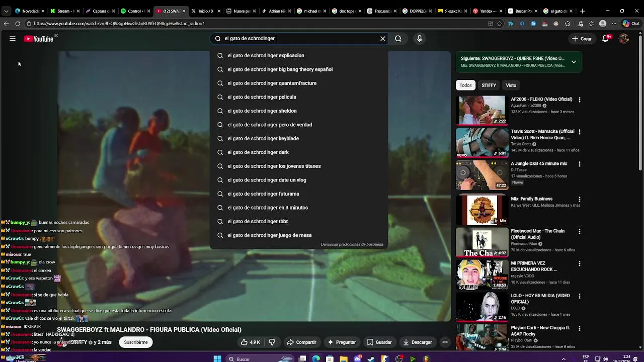The width and height of the screenshot is (644, 362).
Task: Open options for Travis Scott - Mamacita
Action: click(x=579, y=132)
